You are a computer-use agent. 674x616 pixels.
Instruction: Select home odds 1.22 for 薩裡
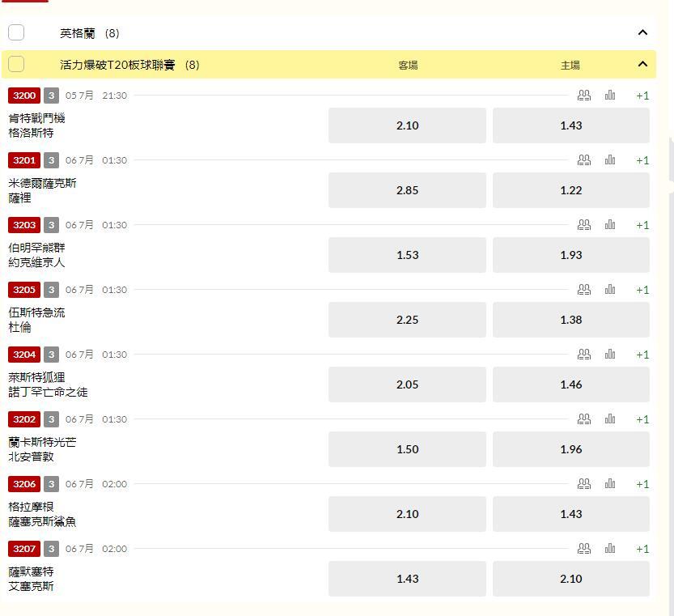pyautogui.click(x=571, y=190)
